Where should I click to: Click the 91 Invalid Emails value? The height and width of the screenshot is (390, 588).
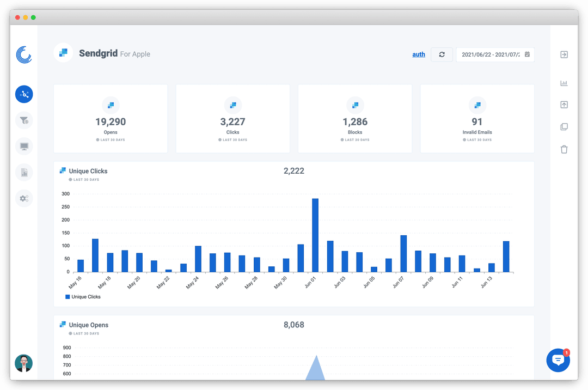pos(477,122)
